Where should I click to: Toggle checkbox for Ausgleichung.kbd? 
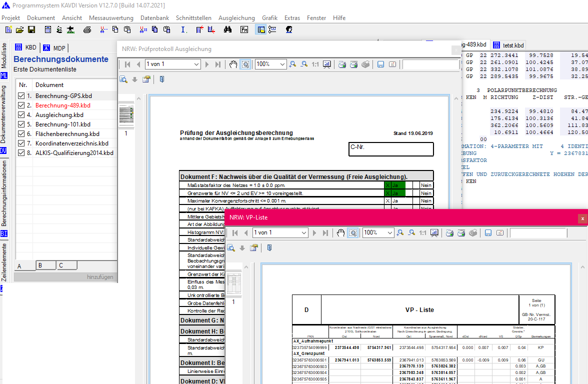point(21,114)
